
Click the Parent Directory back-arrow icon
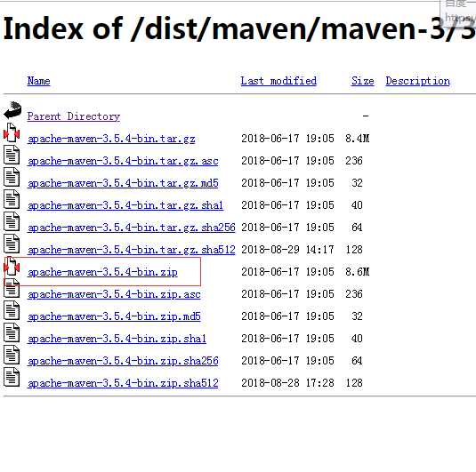tap(12, 110)
